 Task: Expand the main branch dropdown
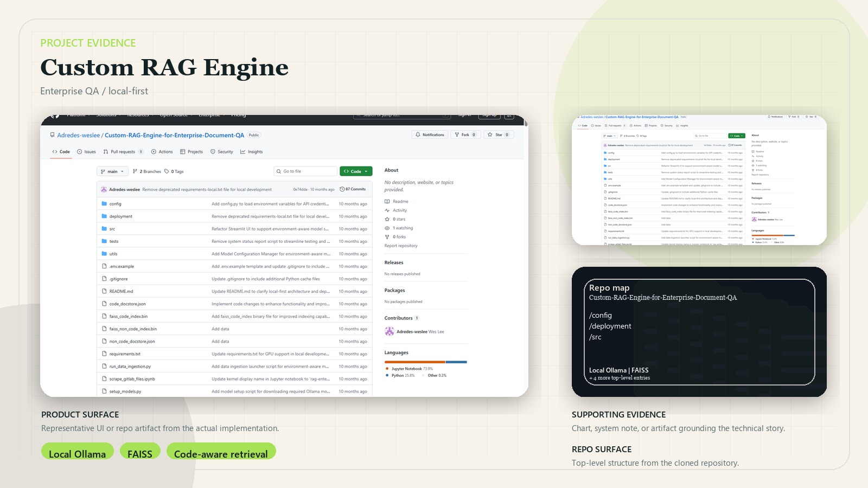click(x=112, y=171)
